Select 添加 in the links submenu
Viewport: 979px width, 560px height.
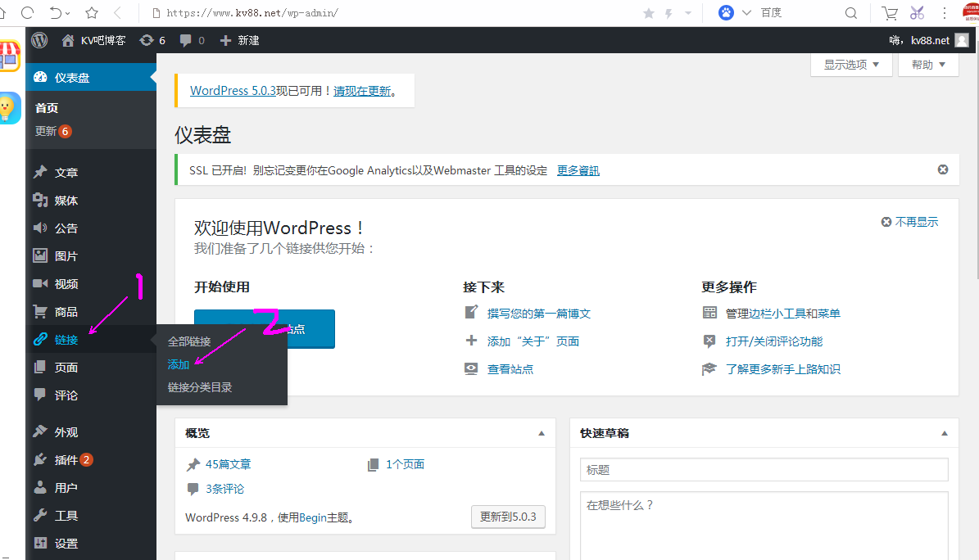[179, 364]
